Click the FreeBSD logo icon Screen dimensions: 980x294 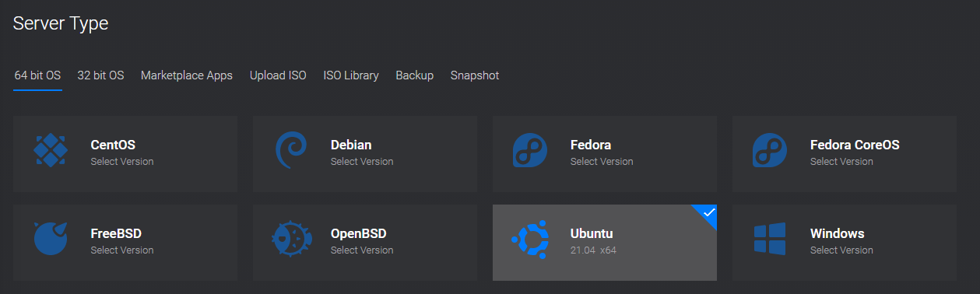(x=51, y=238)
